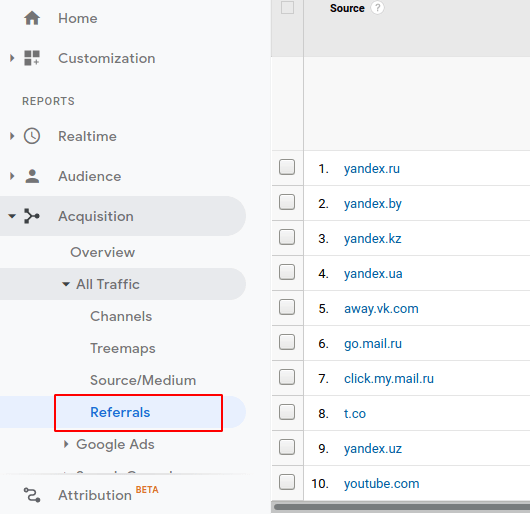The width and height of the screenshot is (530, 514).
Task: Expand the Google Ads submenu arrow
Action: pyautogui.click(x=66, y=444)
